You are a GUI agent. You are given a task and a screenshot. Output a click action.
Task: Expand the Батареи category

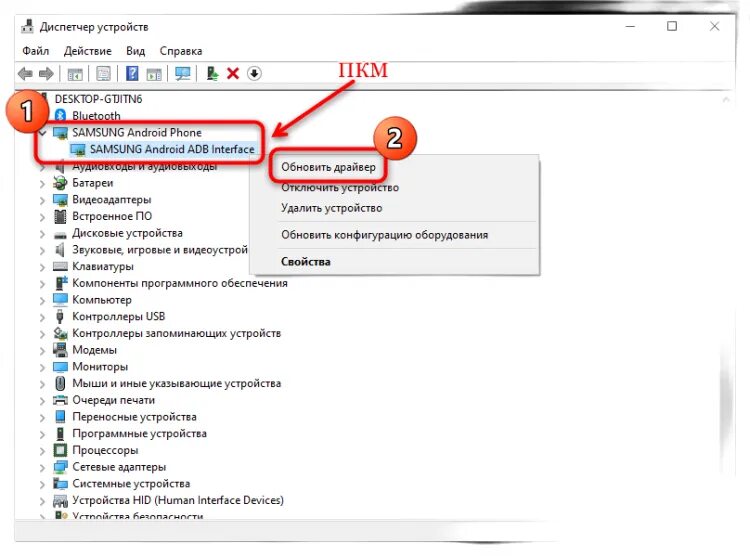43,184
